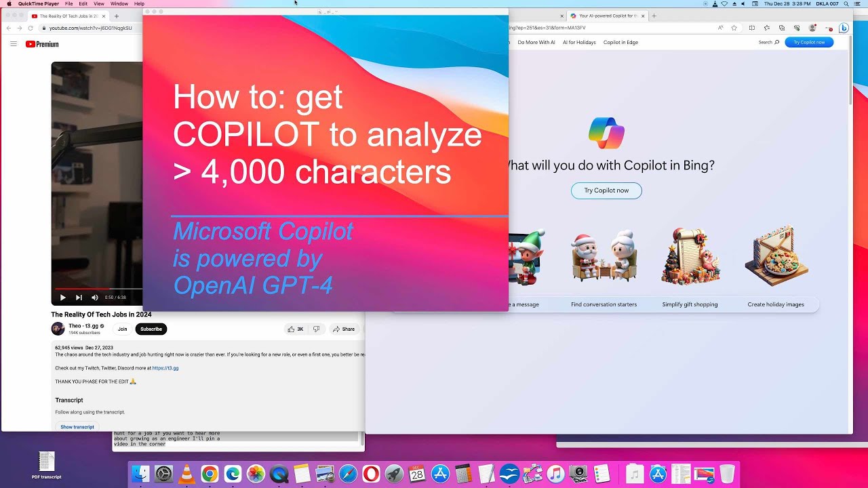
Task: Open the Photos app in the Dock
Action: coord(256,474)
